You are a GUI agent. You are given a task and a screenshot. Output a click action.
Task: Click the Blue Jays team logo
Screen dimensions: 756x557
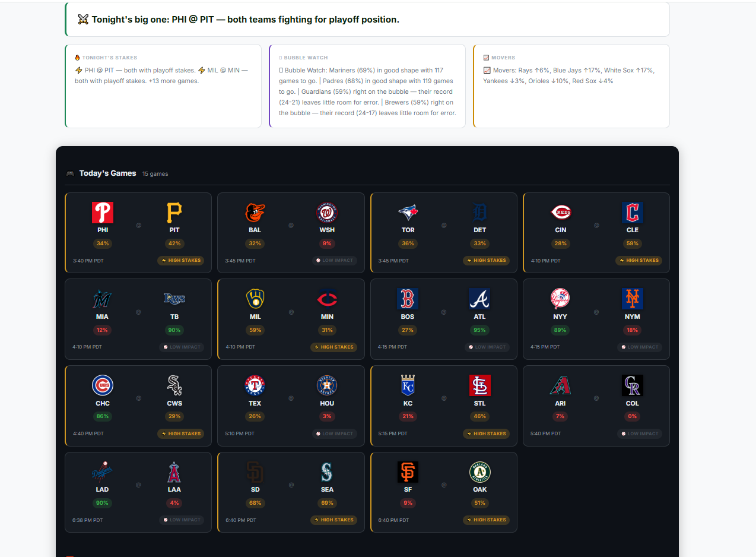tap(408, 213)
